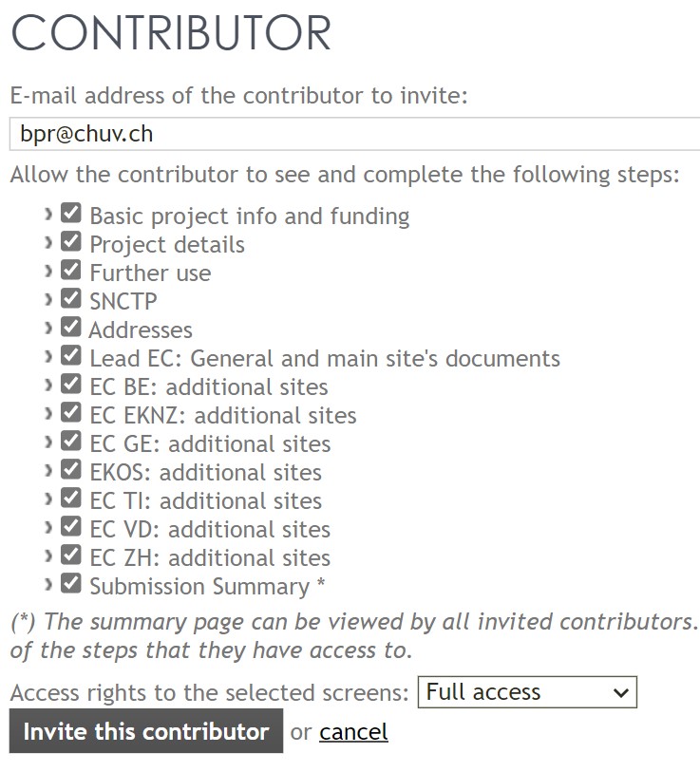Uncheck the EC ZH additional sites checkbox
700x772 pixels.
pos(71,555)
